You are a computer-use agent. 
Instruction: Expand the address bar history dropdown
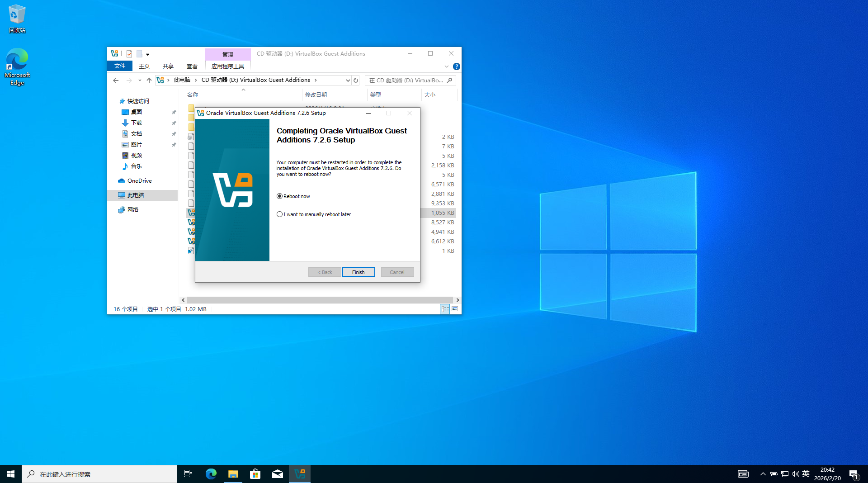348,80
